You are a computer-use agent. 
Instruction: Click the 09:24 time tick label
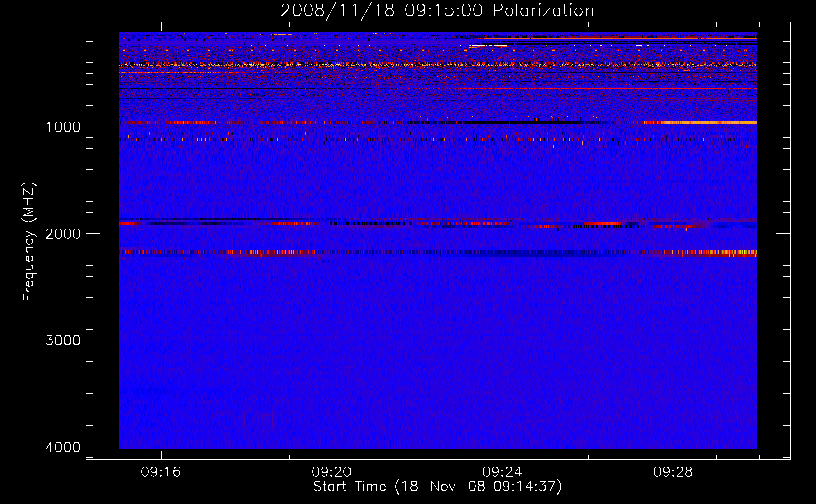coord(502,472)
